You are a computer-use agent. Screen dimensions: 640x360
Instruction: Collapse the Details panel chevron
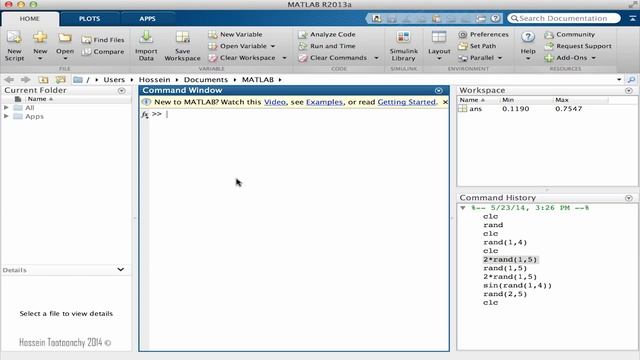[121, 269]
